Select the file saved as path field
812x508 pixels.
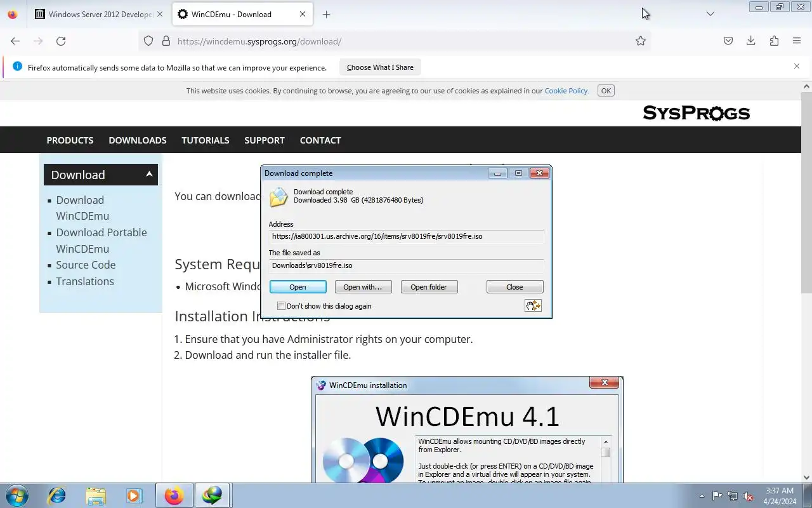tap(406, 265)
